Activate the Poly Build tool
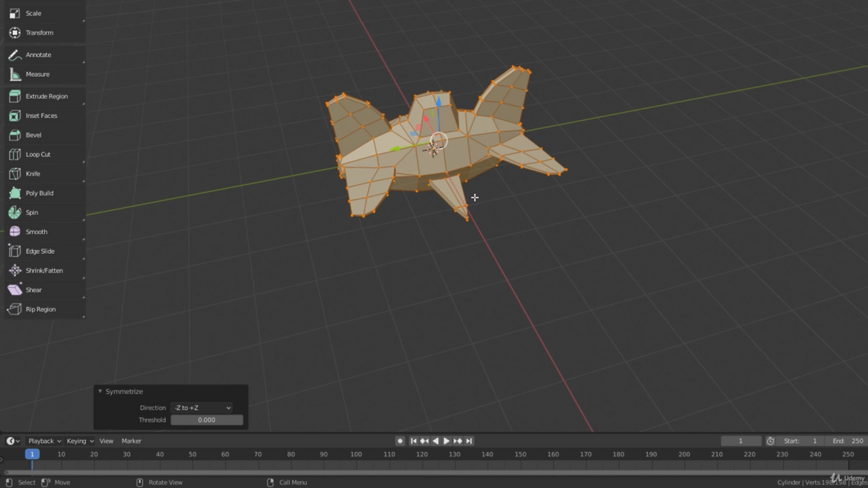 pyautogui.click(x=45, y=193)
